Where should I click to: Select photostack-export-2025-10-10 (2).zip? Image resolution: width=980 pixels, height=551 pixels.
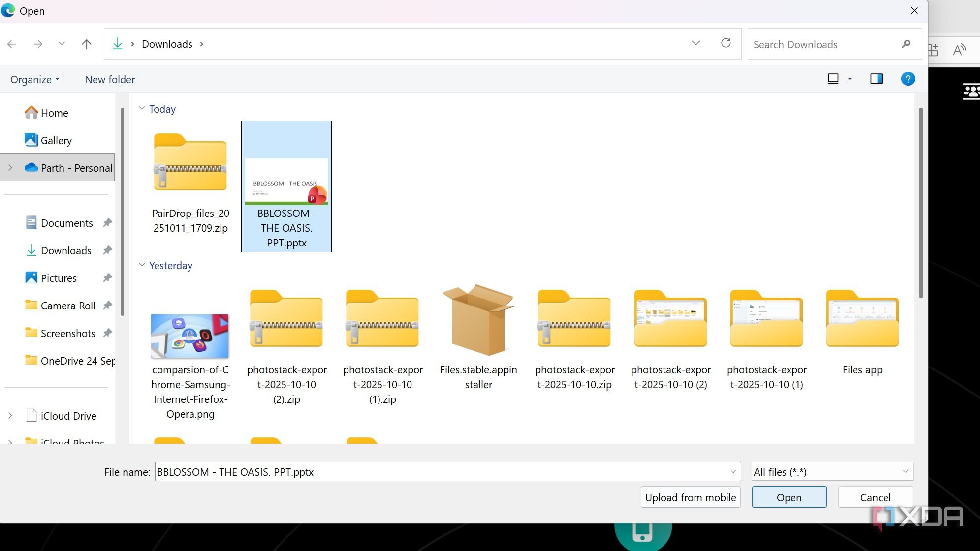286,344
